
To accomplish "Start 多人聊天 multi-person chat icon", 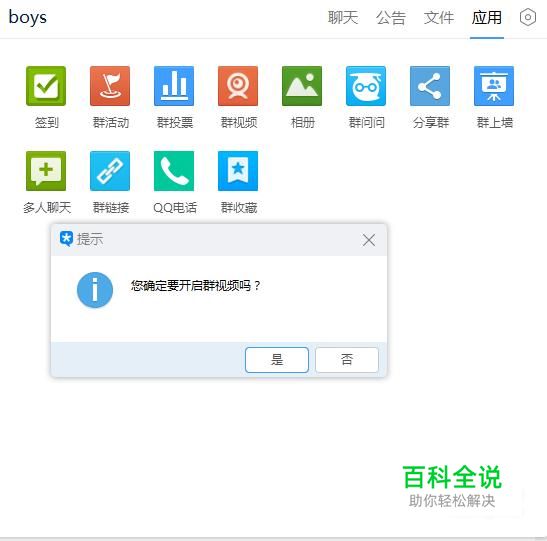I will tap(46, 171).
